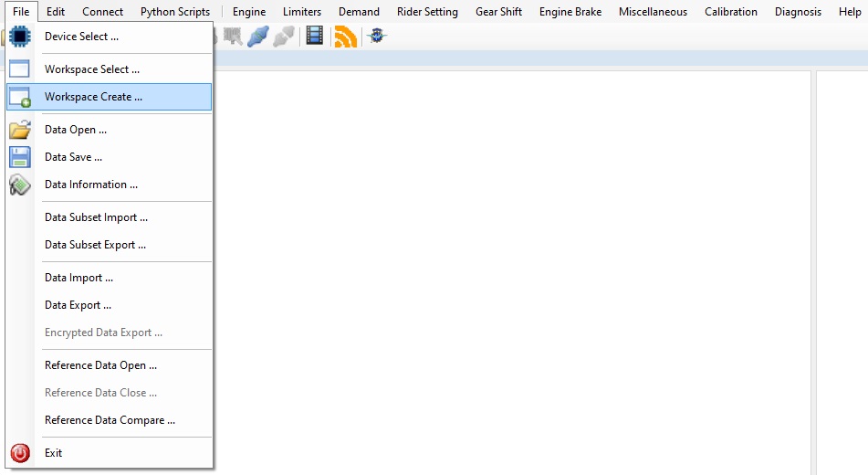Open the Calibration menu

[x=731, y=12]
